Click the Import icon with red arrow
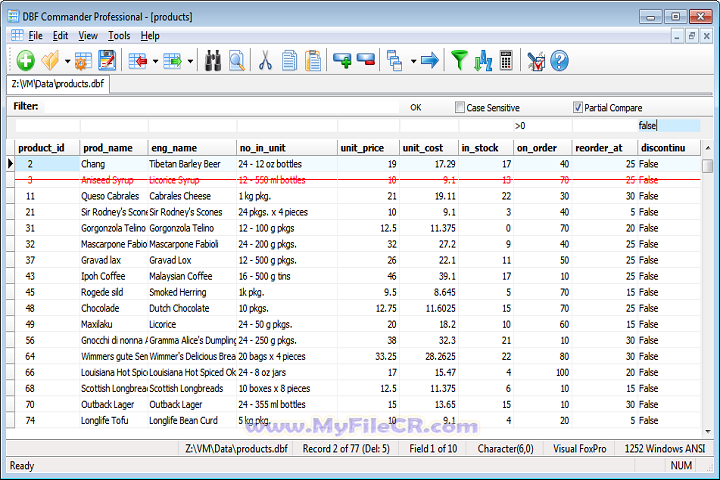The height and width of the screenshot is (480, 720). (x=138, y=61)
